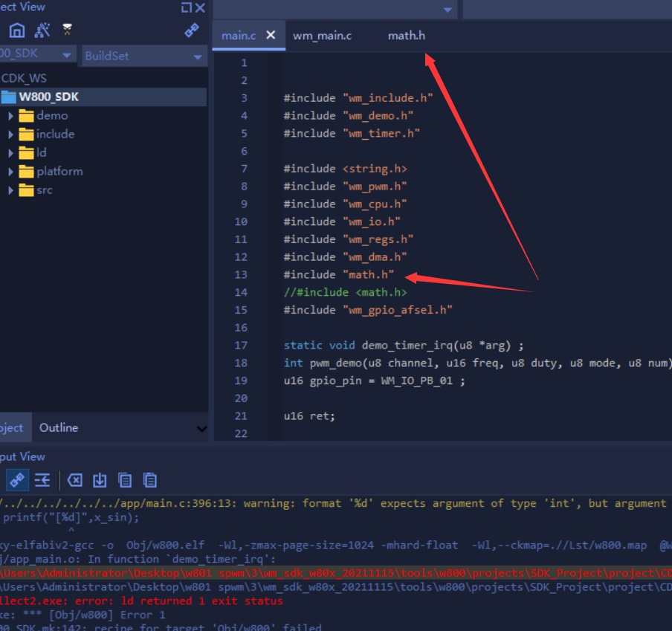Click the stacked-pages icon in Output View

click(150, 479)
